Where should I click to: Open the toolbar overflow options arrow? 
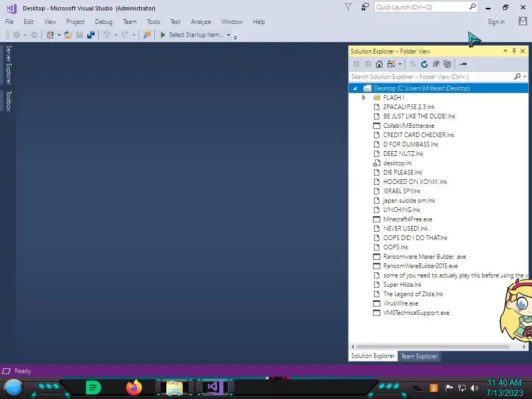pos(235,37)
